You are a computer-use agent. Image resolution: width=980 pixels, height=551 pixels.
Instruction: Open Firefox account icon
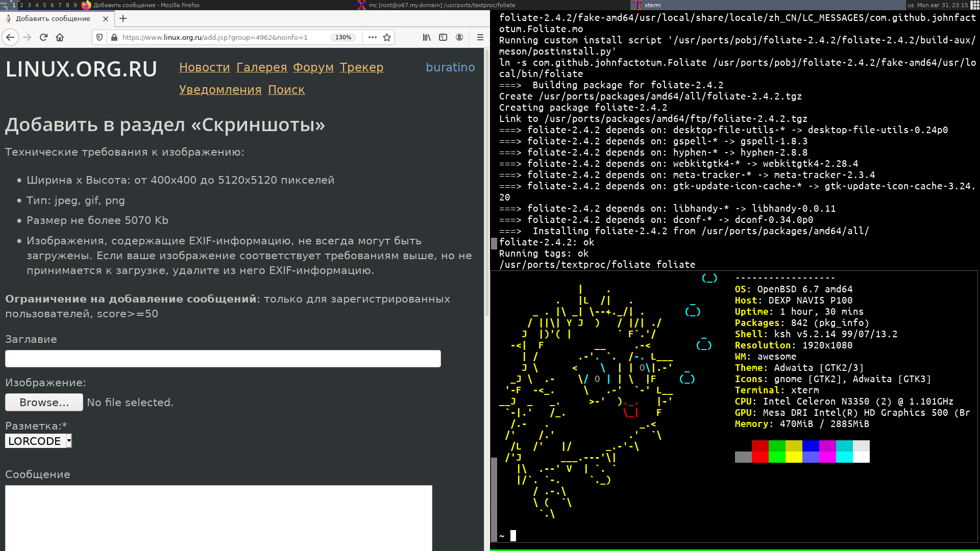point(459,37)
